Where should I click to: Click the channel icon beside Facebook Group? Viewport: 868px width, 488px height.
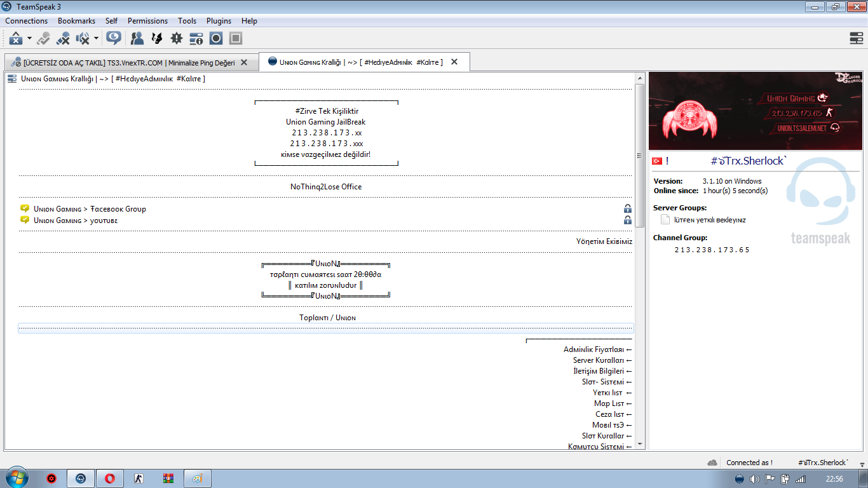coord(25,208)
